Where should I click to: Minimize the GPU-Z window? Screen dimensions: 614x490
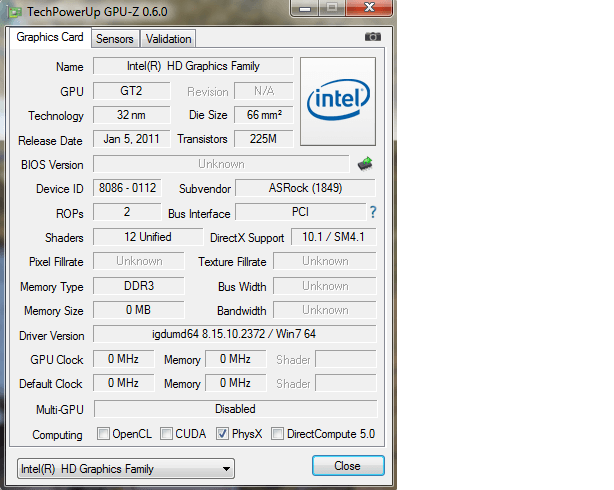305,8
